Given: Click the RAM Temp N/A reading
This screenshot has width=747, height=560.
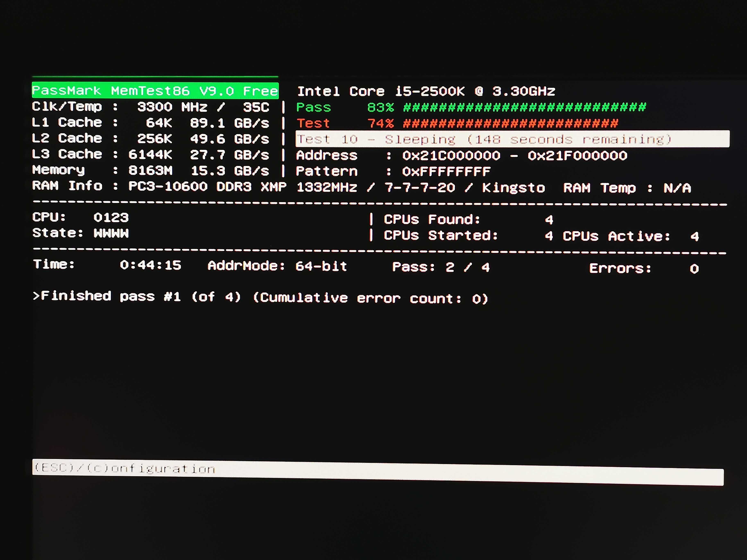Looking at the screenshot, I should click(x=627, y=188).
